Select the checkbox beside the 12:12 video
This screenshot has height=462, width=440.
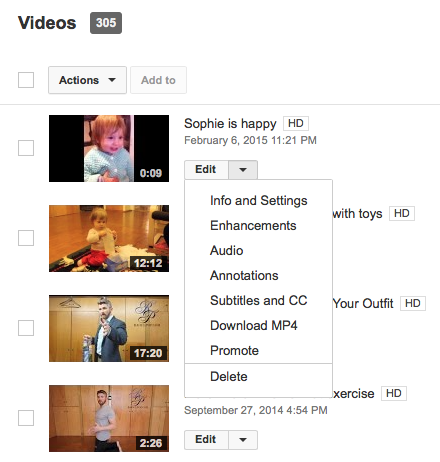pos(26,238)
